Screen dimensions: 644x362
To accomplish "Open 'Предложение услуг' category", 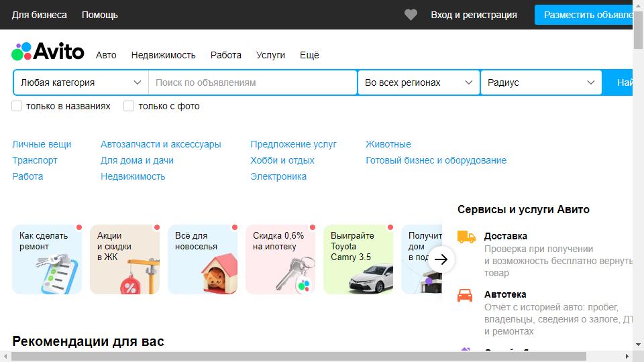I will tap(293, 145).
